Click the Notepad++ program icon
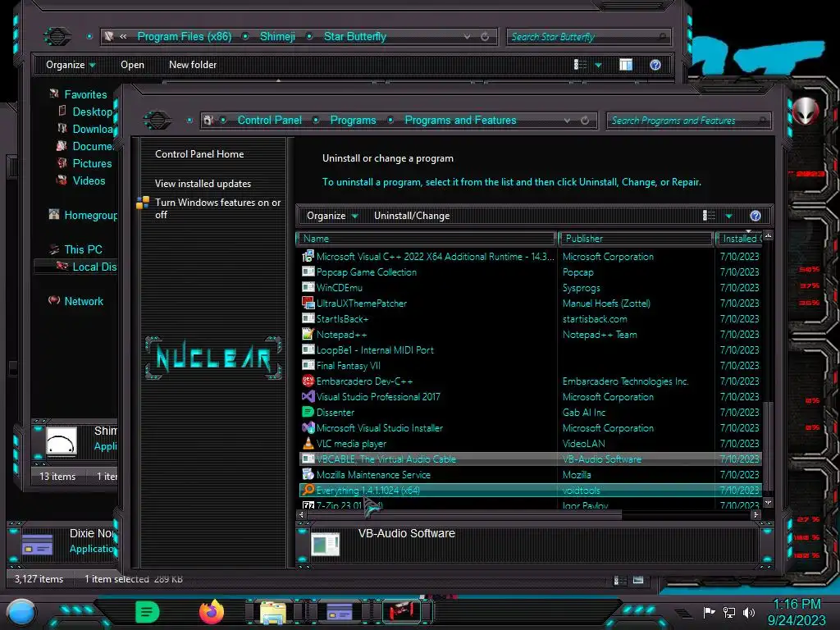The height and width of the screenshot is (630, 840). click(308, 334)
